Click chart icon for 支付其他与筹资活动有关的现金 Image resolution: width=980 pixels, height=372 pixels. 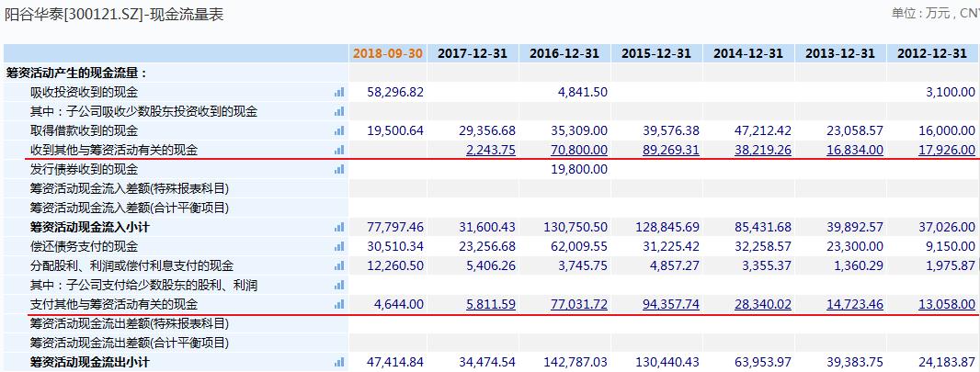tap(338, 304)
